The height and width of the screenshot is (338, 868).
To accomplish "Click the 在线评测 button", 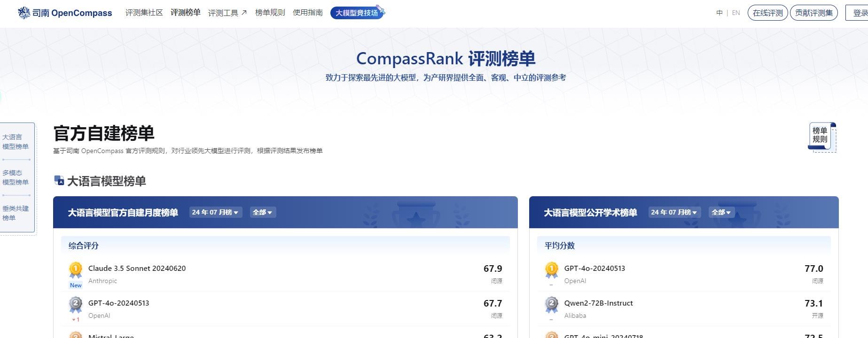I will tap(767, 13).
